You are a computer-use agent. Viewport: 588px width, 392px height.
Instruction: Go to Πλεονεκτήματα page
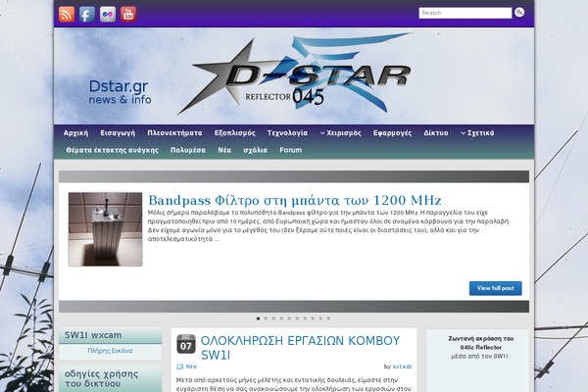[174, 133]
